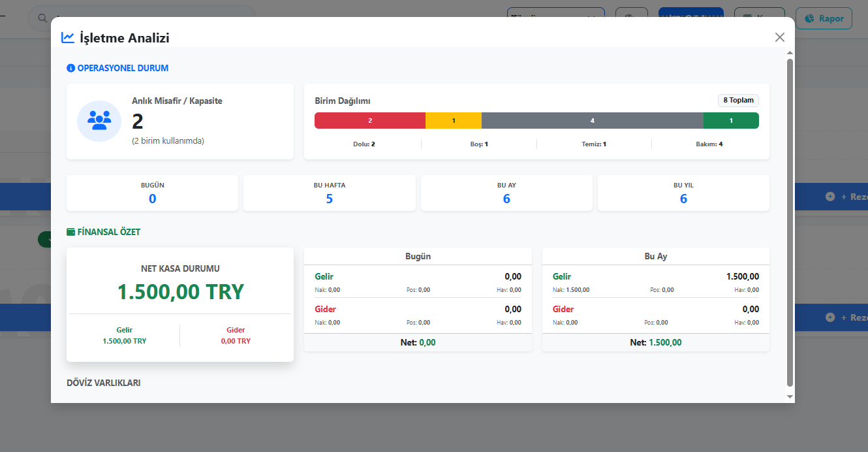The width and height of the screenshot is (868, 452).
Task: Click the gray segment of unit distribution bar
Action: tap(592, 121)
